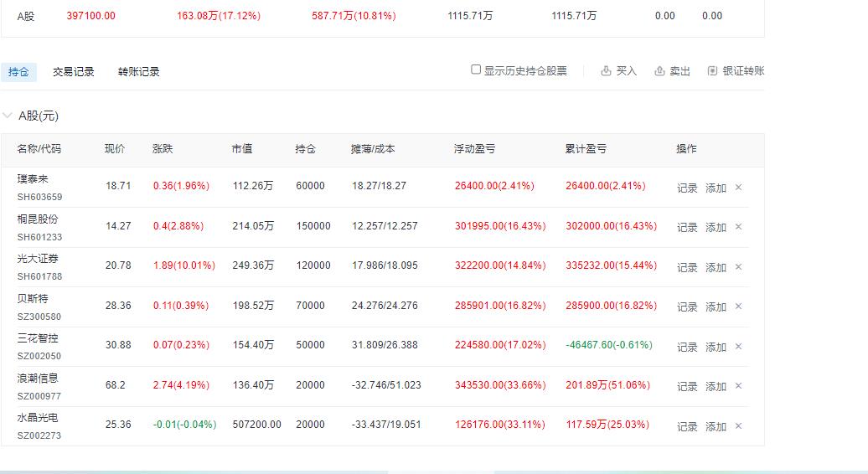Click 添加 for the 水晶光电 row
This screenshot has width=868, height=474.
click(716, 427)
